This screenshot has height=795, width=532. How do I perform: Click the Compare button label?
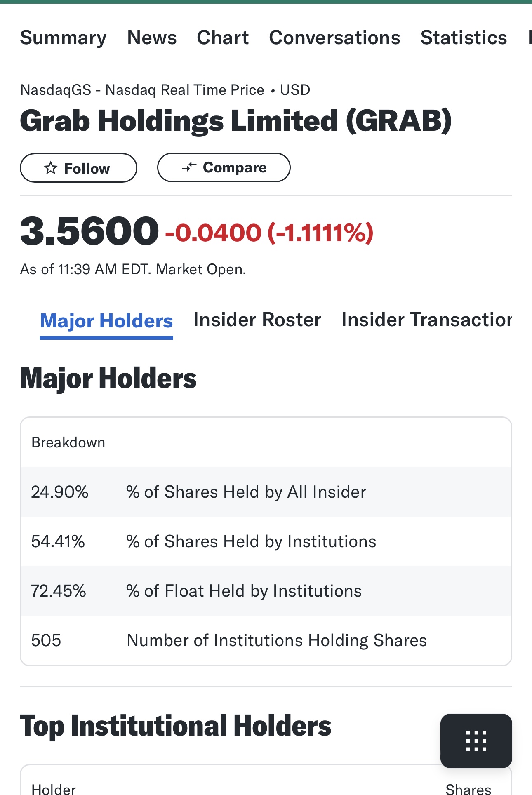pyautogui.click(x=235, y=167)
